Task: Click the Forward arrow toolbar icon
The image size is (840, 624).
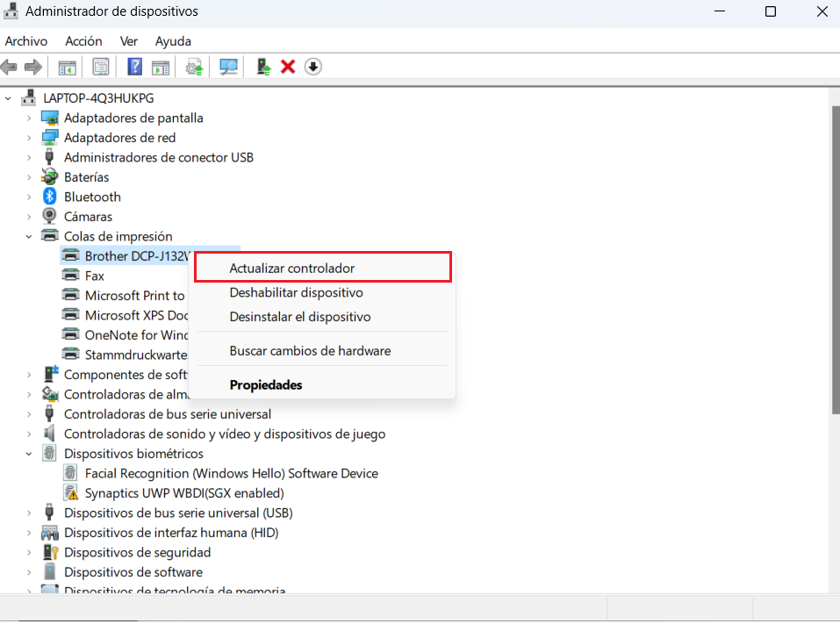Action: coord(33,67)
